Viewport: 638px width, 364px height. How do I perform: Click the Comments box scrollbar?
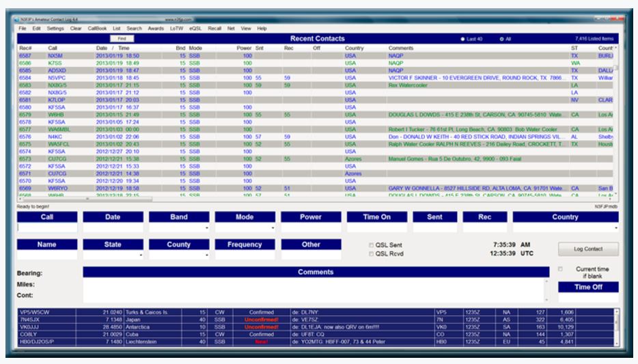546,290
